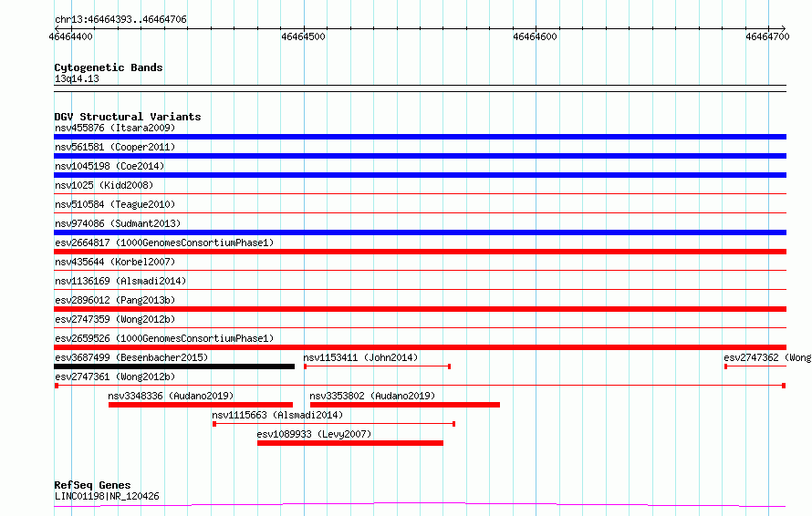Select variant nsv1025 (Kidd2008) label

pyautogui.click(x=104, y=185)
